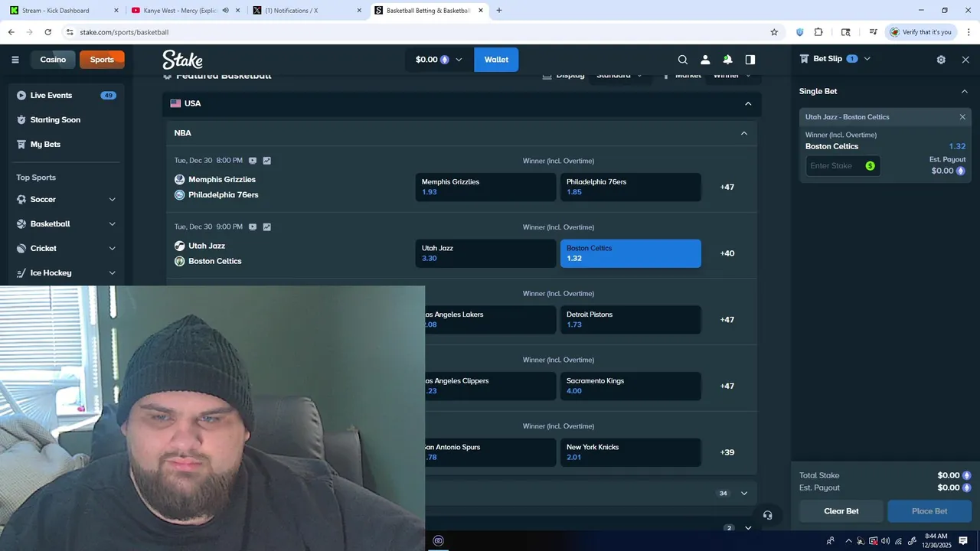Viewport: 980px width, 551px height.
Task: Collapse the Single Bet section
Action: coord(964,91)
